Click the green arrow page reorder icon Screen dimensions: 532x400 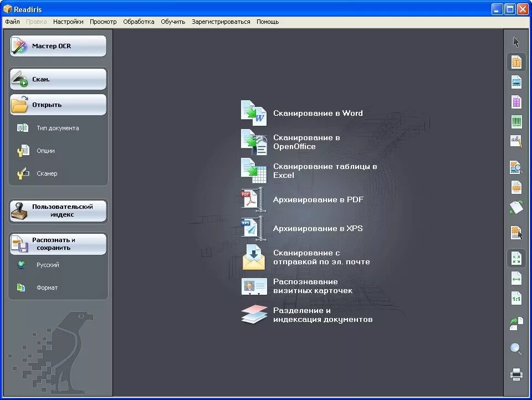coord(516,324)
